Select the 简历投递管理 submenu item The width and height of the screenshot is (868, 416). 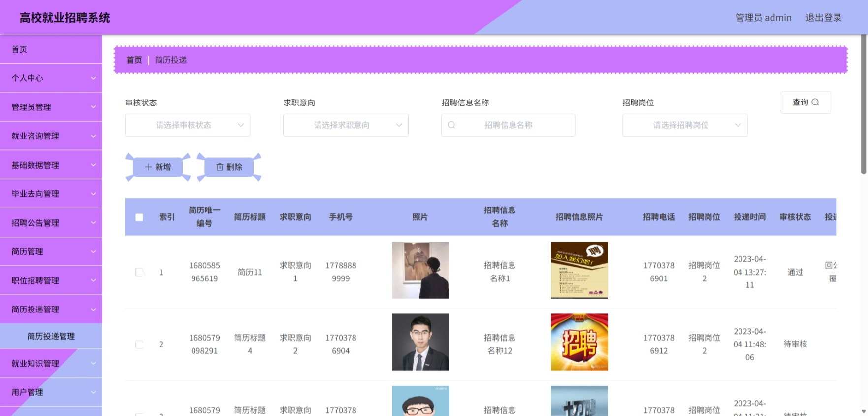pos(51,336)
